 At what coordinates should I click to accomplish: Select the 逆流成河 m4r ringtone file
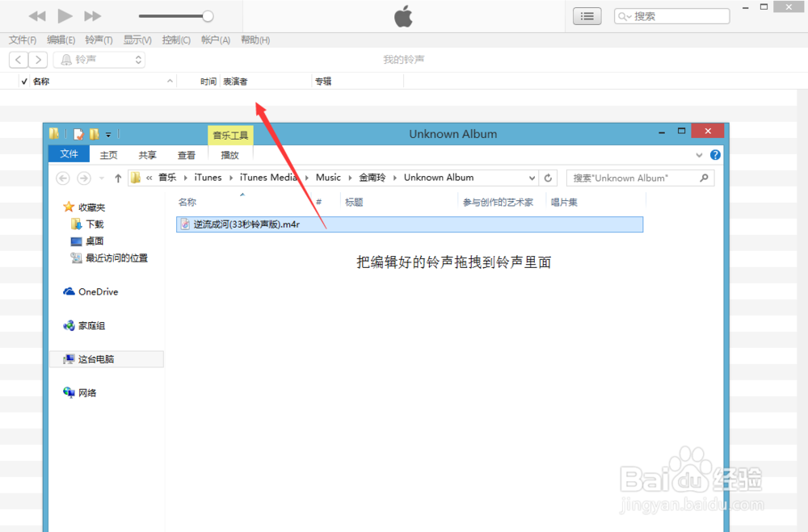point(242,224)
